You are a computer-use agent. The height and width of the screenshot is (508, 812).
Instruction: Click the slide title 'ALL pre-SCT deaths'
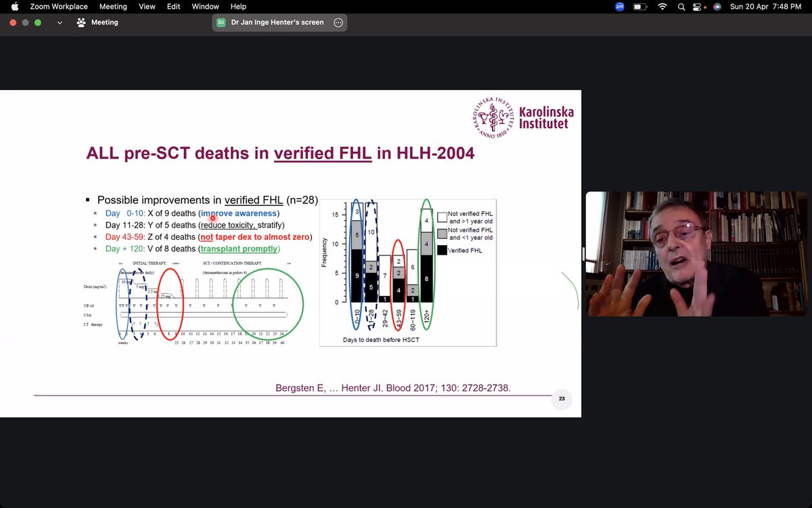pos(280,153)
